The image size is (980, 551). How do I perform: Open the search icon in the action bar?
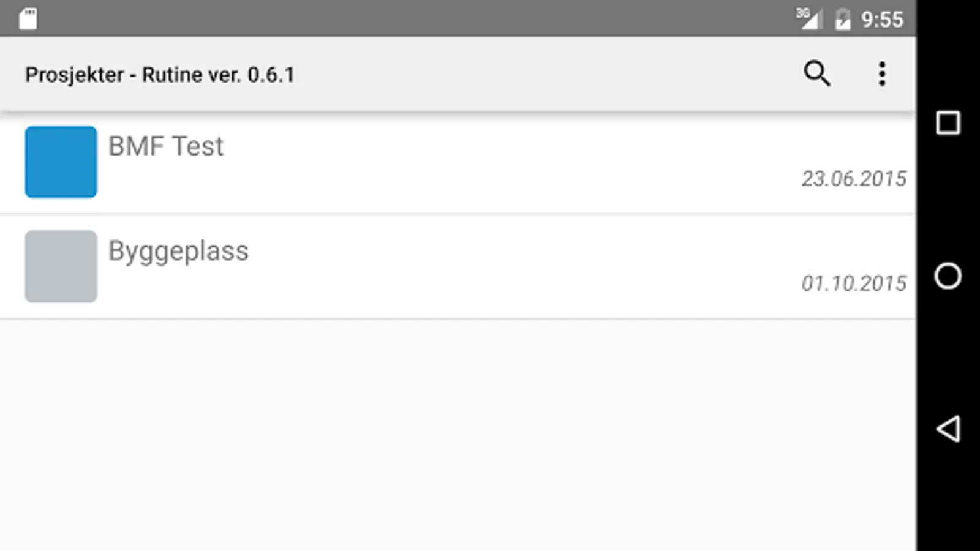point(817,74)
